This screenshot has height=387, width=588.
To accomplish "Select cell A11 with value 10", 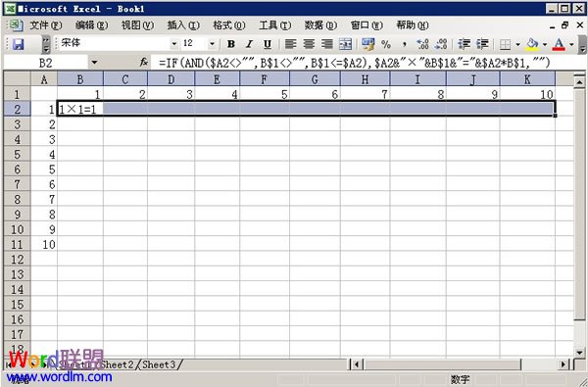I will (44, 245).
